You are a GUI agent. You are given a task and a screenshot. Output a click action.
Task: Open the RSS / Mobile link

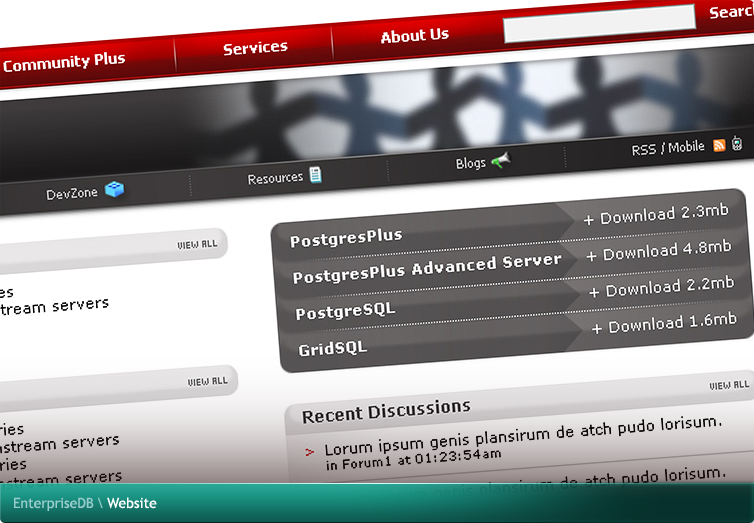(668, 148)
